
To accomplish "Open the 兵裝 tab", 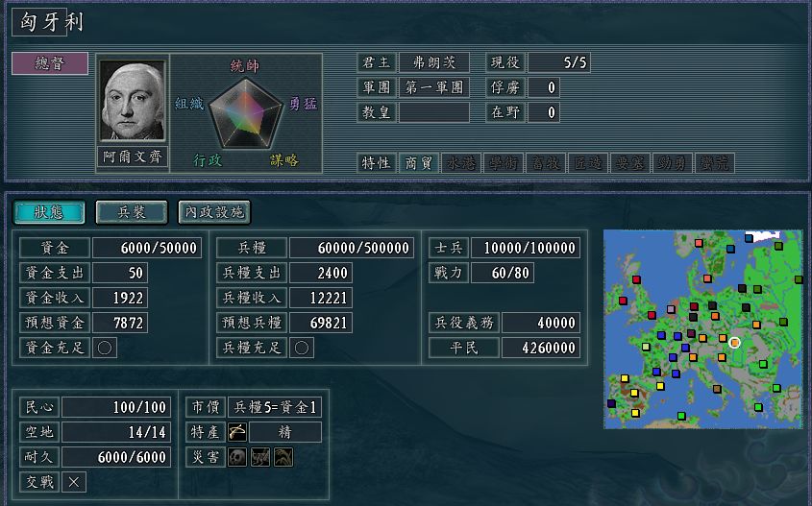I will click(x=132, y=212).
